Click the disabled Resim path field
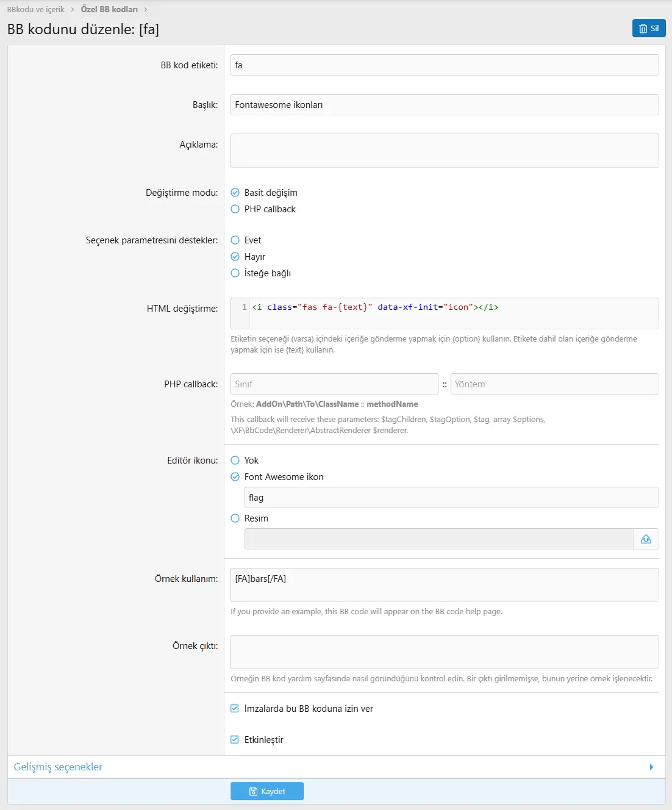The image size is (672, 810). [439, 539]
